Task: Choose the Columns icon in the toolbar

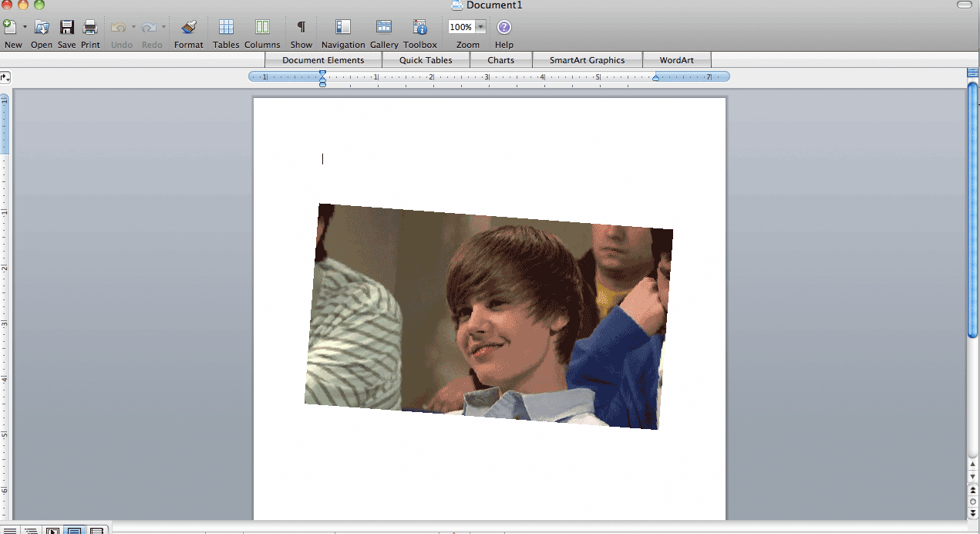Action: [262, 28]
